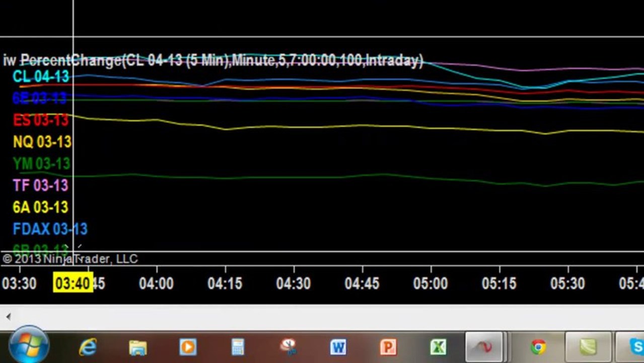Click the 05:15 time axis label

pyautogui.click(x=498, y=283)
